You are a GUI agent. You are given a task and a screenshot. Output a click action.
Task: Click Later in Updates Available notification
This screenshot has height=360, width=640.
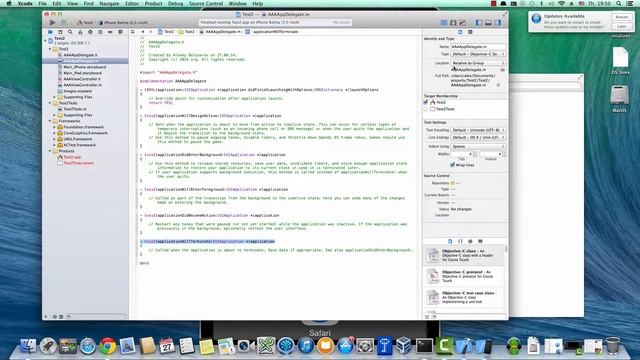click(621, 26)
